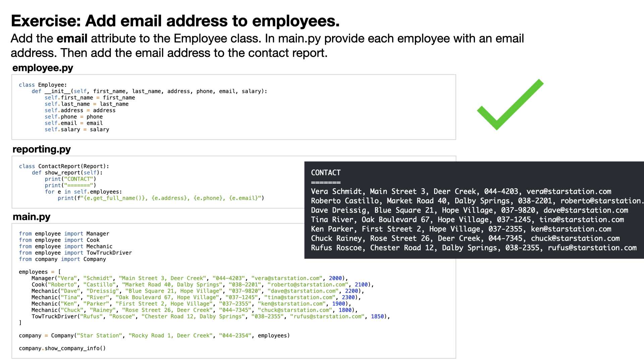
Task: Click the 'self.last_name = last_name' line
Action: pos(87,104)
